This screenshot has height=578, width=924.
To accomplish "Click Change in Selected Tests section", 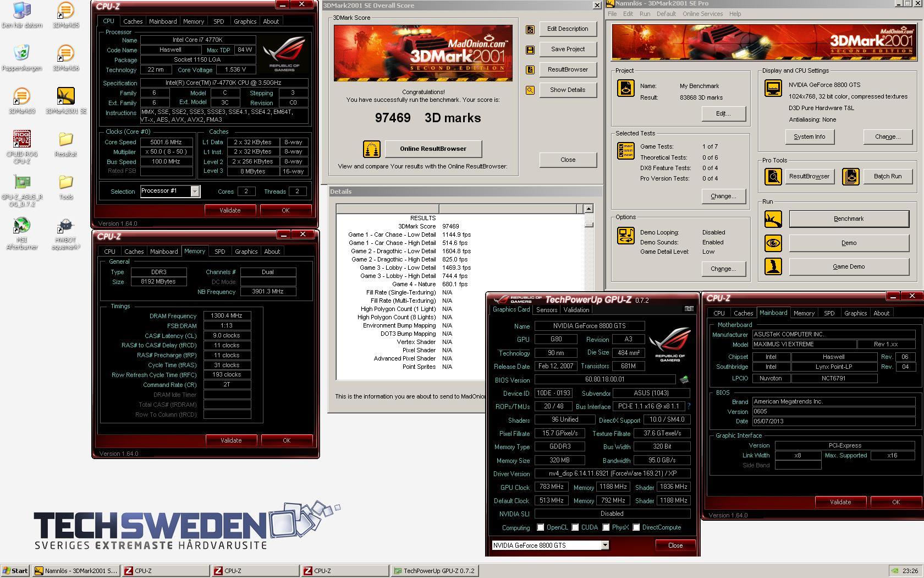I will pos(723,196).
